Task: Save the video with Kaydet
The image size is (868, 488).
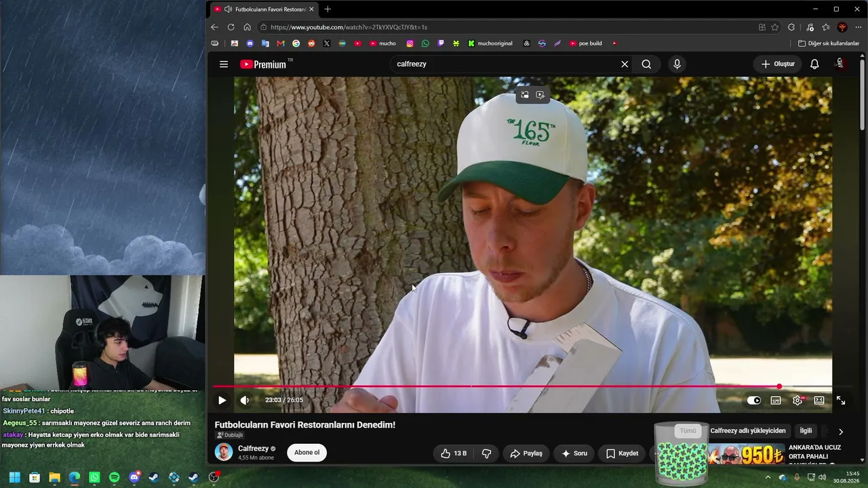Action: 622,453
